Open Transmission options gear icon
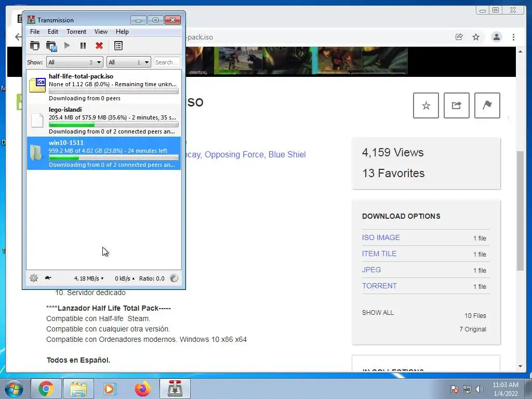Screen dimensions: 532x399 tap(34, 278)
